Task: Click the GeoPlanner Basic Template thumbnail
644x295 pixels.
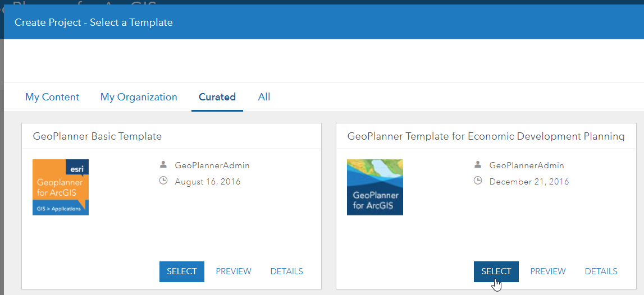Action: (61, 187)
